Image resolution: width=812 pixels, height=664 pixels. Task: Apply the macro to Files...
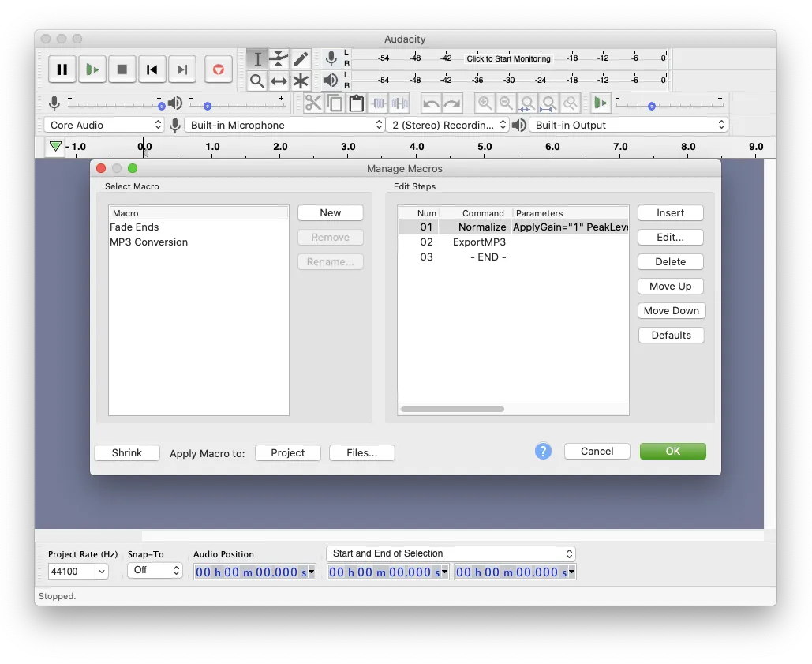tap(361, 452)
